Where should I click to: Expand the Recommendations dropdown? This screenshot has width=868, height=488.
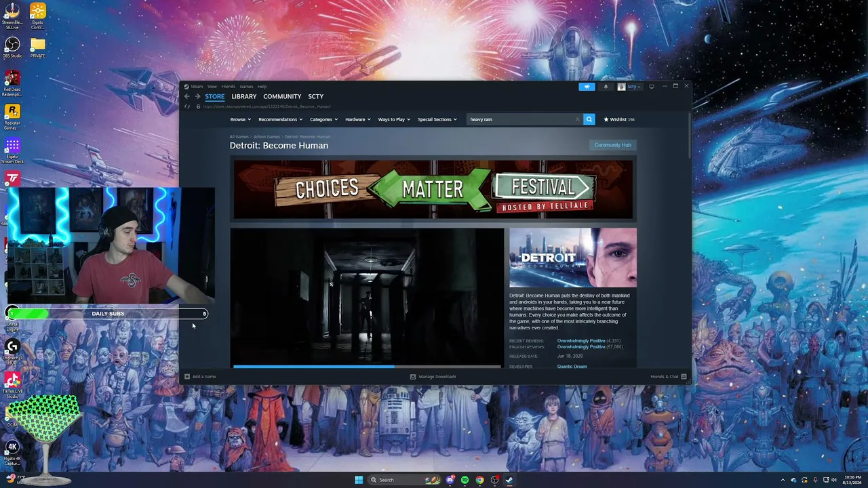(281, 119)
